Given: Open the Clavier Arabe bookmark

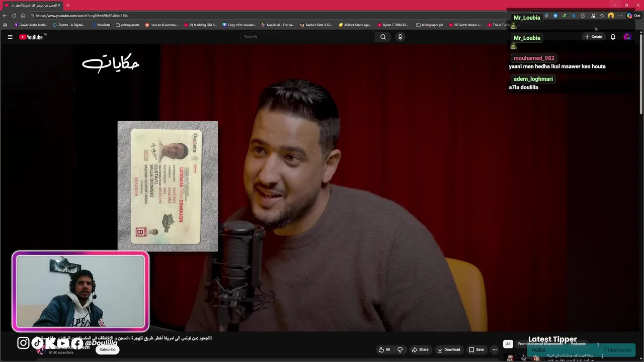Looking at the screenshot, I should coord(30,25).
